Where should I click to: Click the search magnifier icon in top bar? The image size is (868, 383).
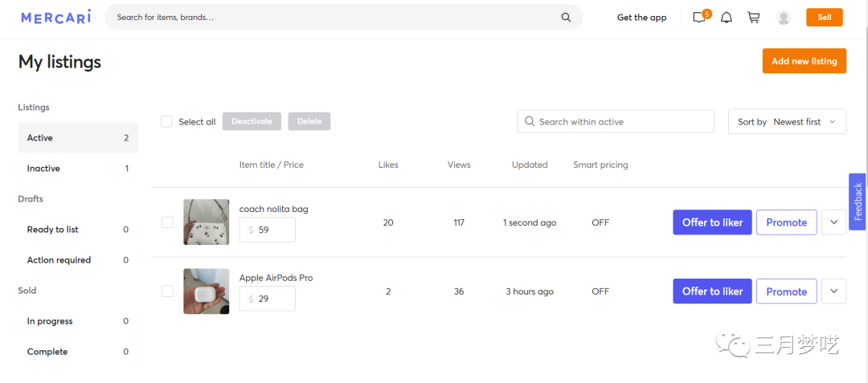(566, 17)
